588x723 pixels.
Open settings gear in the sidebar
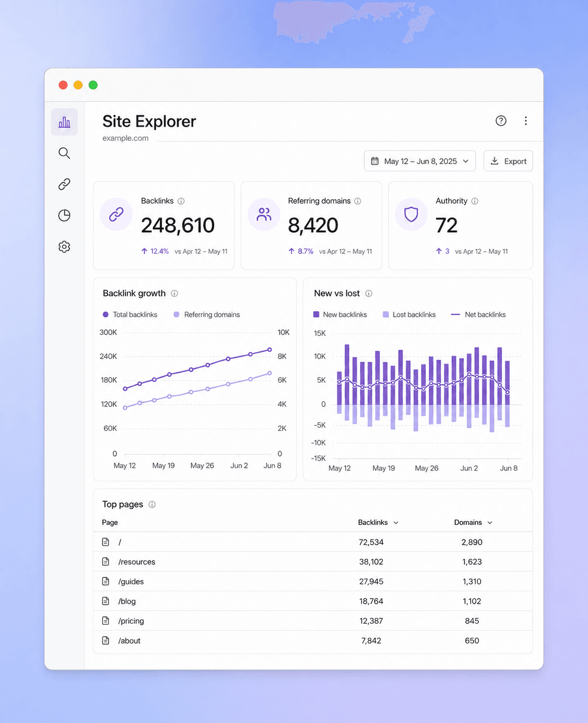coord(64,246)
